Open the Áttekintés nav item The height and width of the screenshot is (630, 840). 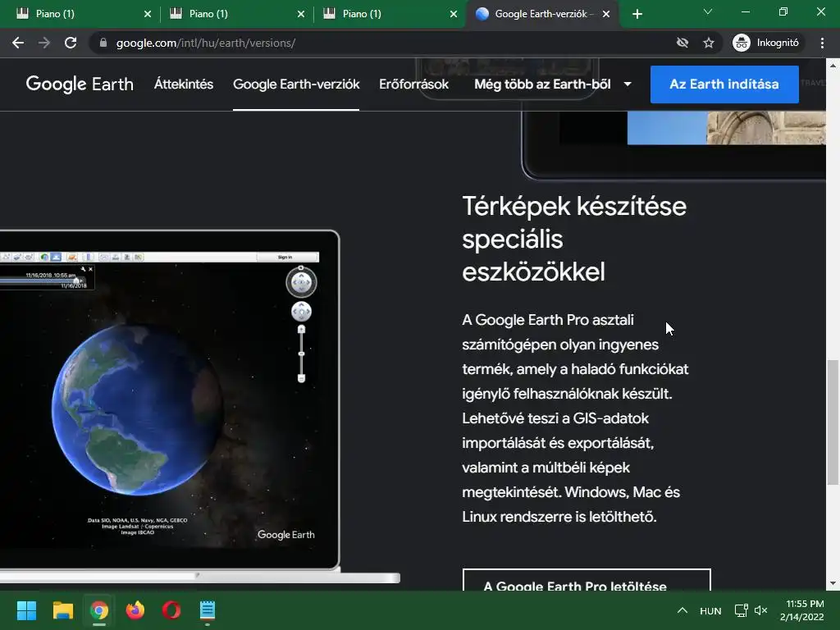click(184, 84)
